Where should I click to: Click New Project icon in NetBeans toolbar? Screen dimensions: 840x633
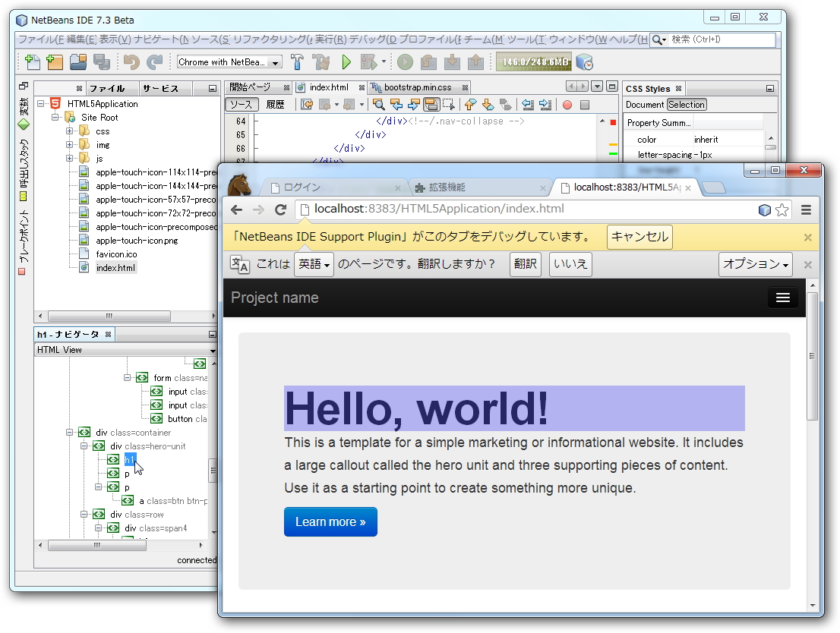(x=55, y=62)
